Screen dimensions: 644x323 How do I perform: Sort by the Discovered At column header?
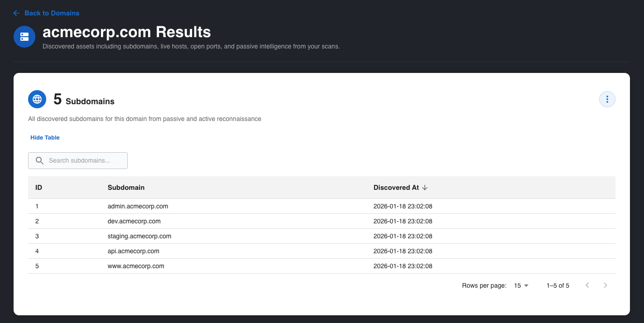[x=396, y=187]
